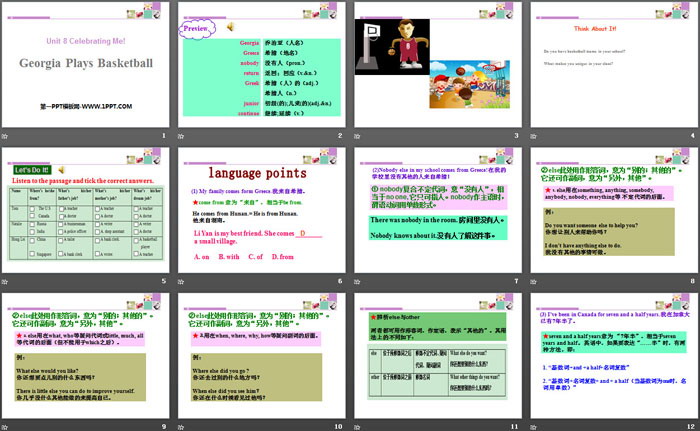Select slide 12 about seven and a half years

(x=614, y=356)
